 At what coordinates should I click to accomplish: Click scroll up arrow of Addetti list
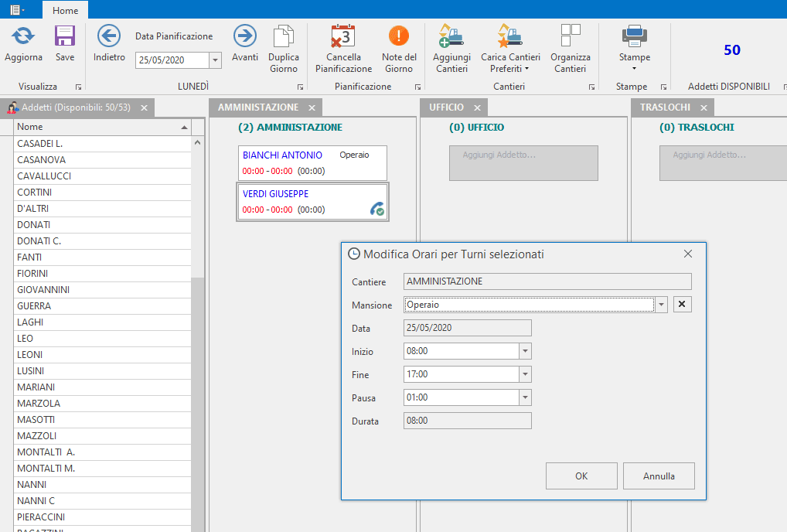click(198, 142)
